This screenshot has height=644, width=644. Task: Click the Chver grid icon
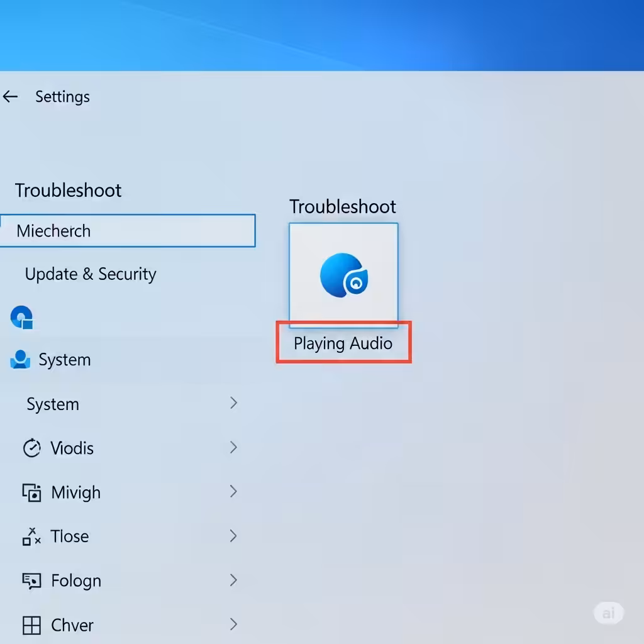point(31,626)
